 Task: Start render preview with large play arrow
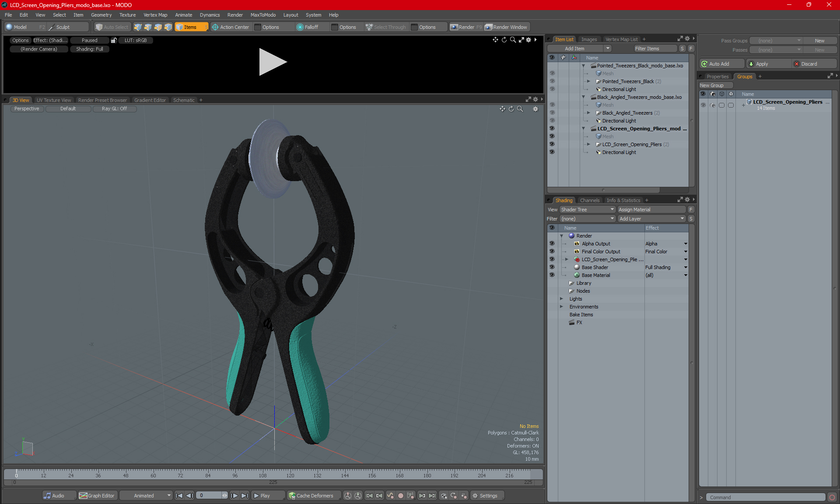272,62
